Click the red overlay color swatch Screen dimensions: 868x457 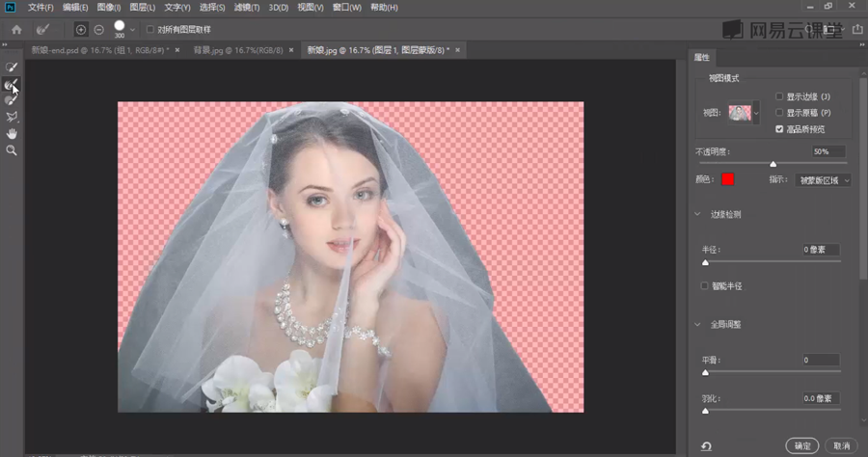[x=728, y=179]
